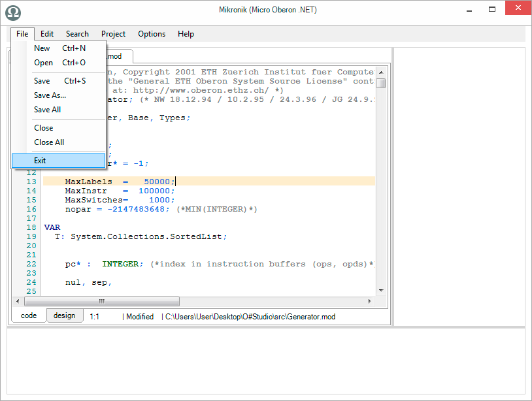This screenshot has height=401, width=532.
Task: Choose Open from the File menu
Action: (x=59, y=63)
